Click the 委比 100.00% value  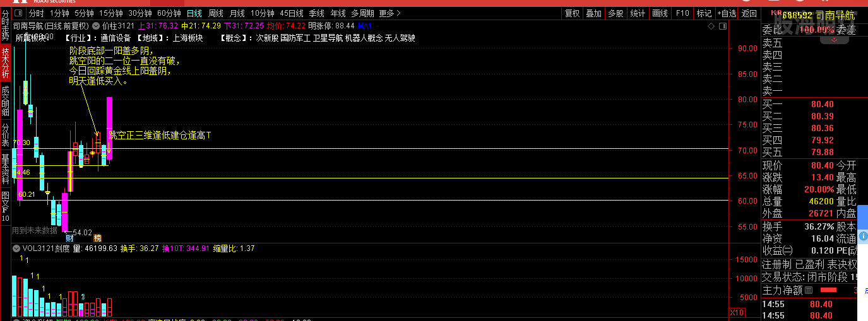(817, 29)
